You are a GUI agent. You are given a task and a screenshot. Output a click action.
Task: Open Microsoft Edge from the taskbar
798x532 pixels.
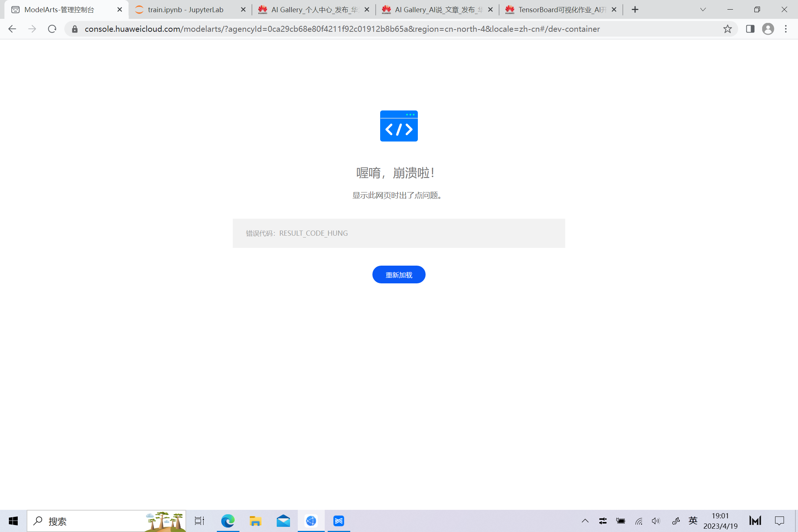click(228, 521)
